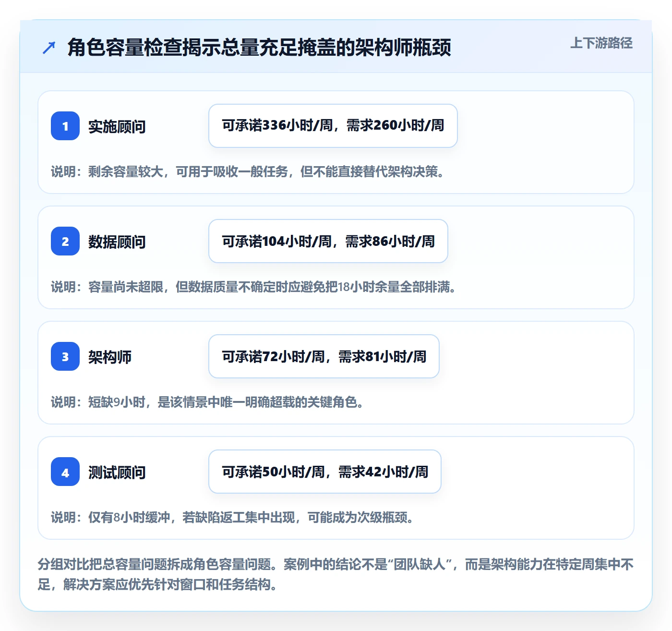Click the 可承诺336小时/周，需求260小时/周 pill
Screen dimensions: 672x631
click(x=333, y=126)
